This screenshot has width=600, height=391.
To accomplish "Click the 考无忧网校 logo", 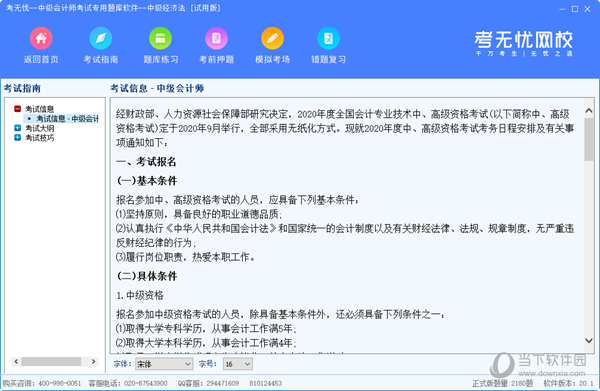I will coord(523,43).
